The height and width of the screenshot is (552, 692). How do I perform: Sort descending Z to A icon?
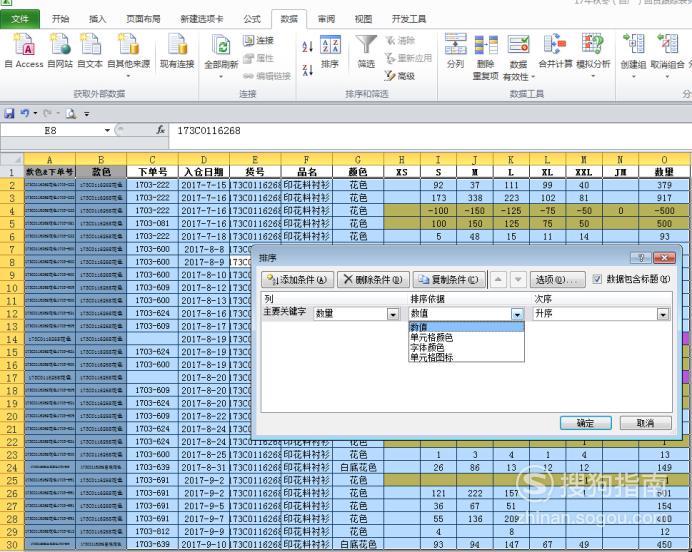coord(308,70)
